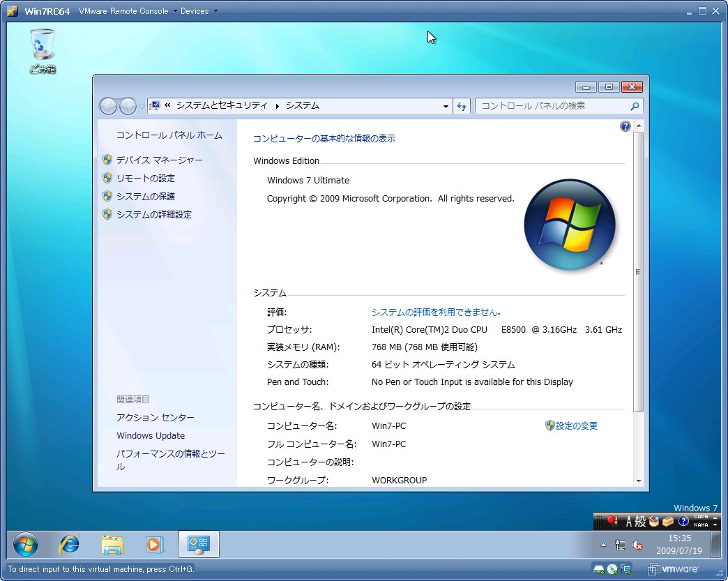Click the Win7RC64 VMware title icon

(13, 11)
